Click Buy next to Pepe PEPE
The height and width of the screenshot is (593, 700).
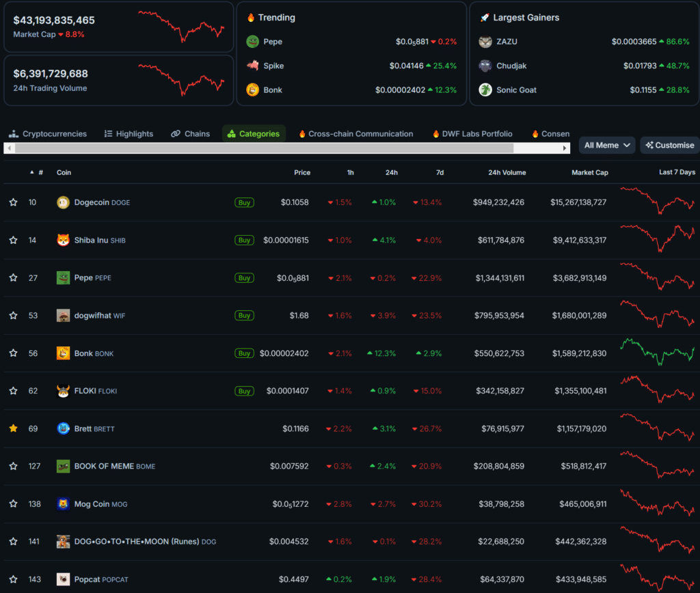click(244, 278)
